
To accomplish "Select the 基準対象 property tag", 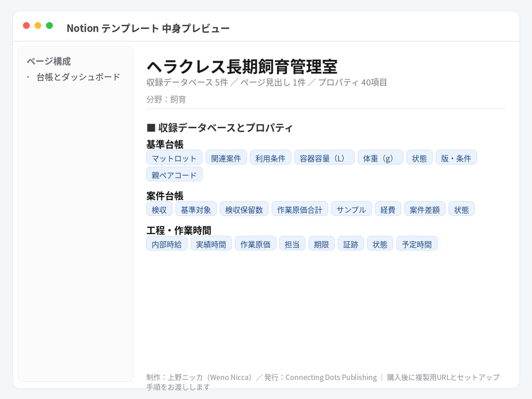I will 196,209.
